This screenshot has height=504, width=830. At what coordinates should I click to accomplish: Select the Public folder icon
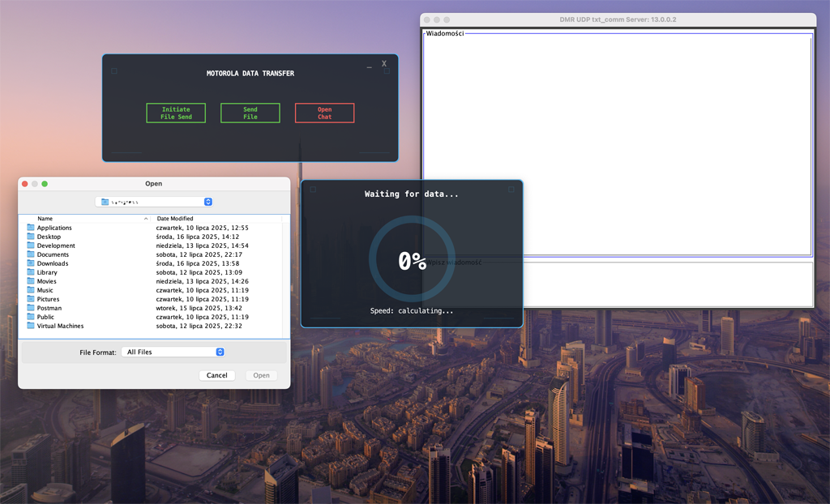31,317
